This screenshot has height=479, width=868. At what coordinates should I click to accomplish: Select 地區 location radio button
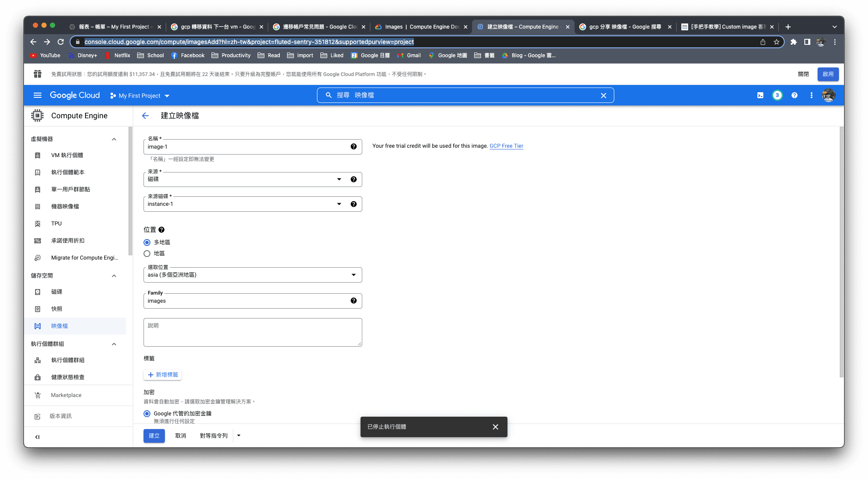click(147, 253)
